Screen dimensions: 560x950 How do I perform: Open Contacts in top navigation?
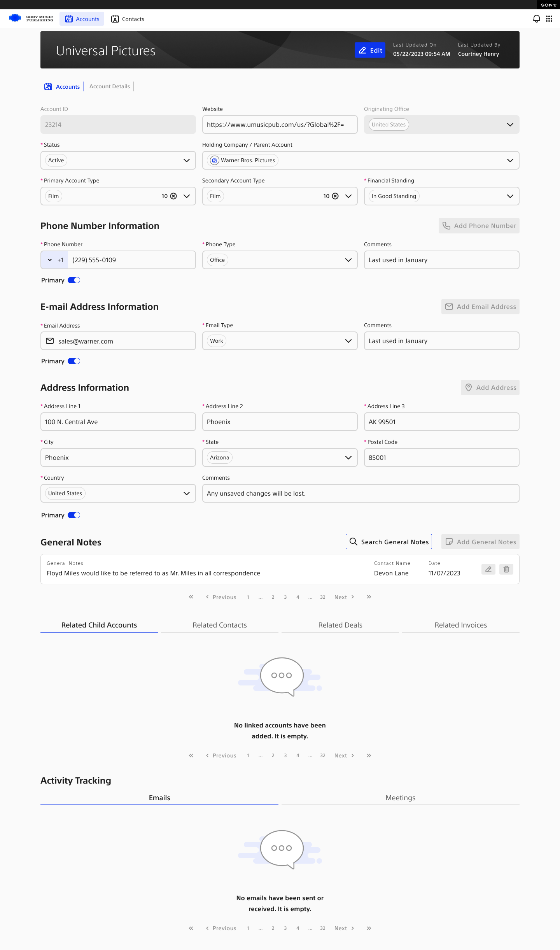(128, 19)
